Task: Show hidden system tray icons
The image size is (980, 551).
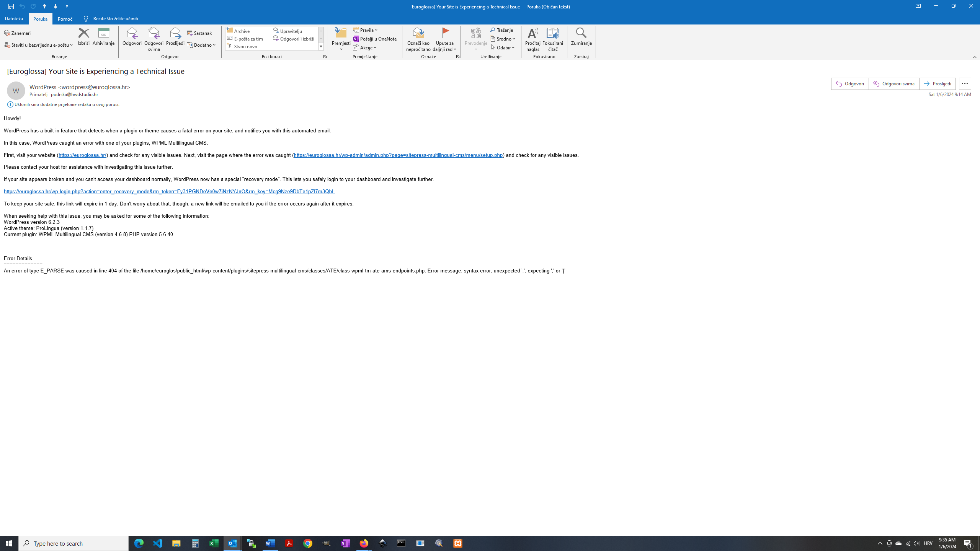Action: coord(880,543)
